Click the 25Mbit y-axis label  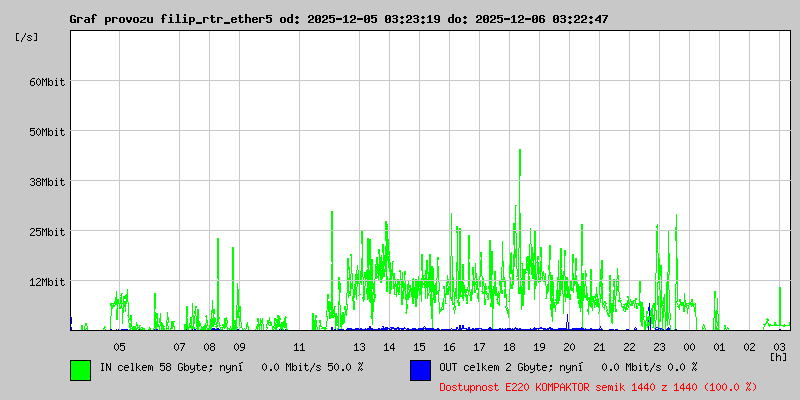pos(47,231)
